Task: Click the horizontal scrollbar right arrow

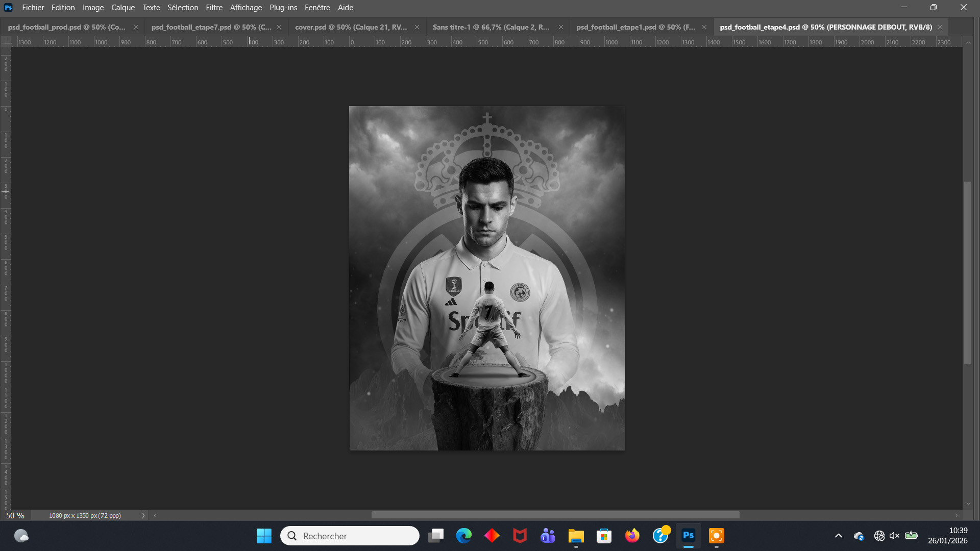Action: (957, 516)
